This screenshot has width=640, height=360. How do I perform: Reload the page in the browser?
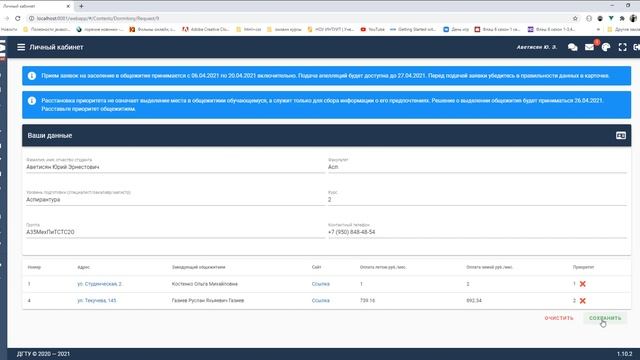point(18,18)
